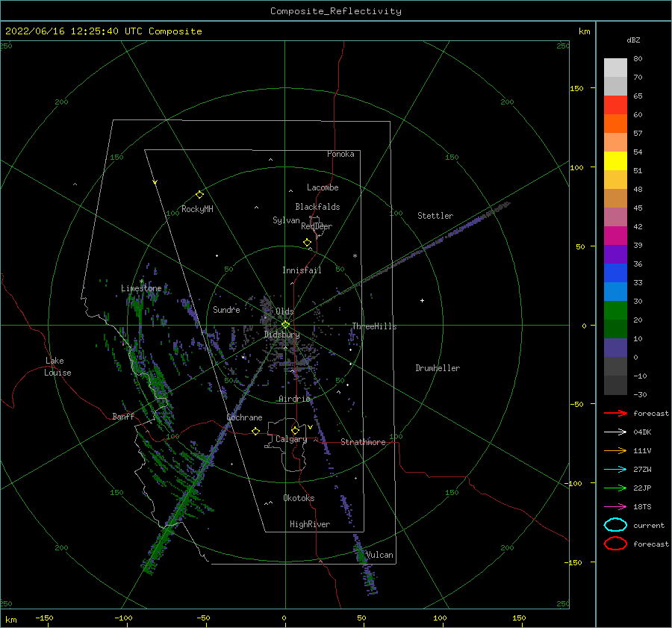Click the cyan 27ZW arrow icon

pyautogui.click(x=615, y=470)
